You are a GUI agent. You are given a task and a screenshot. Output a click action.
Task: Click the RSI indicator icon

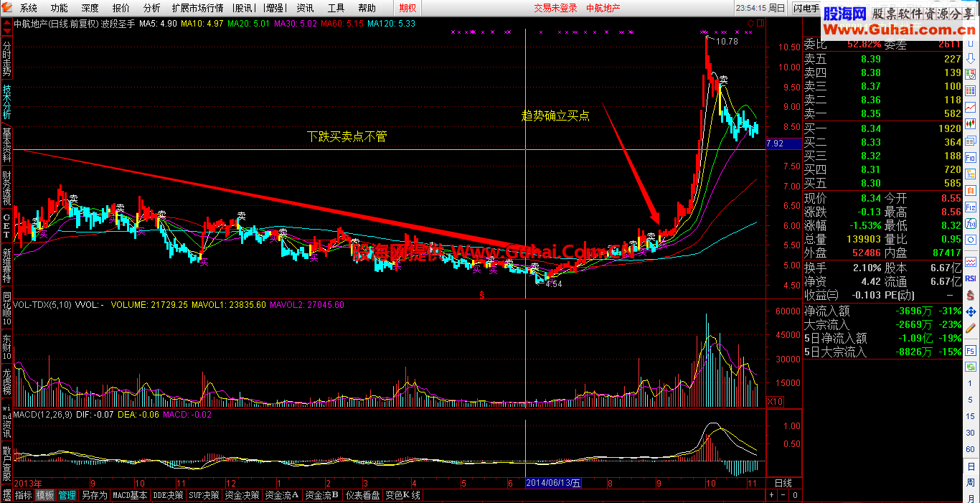971,278
